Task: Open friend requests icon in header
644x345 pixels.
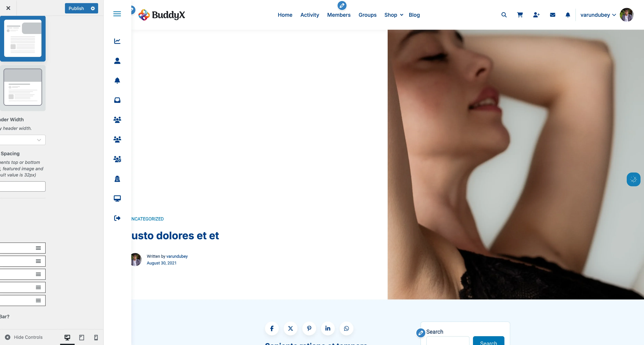Action: (536, 15)
